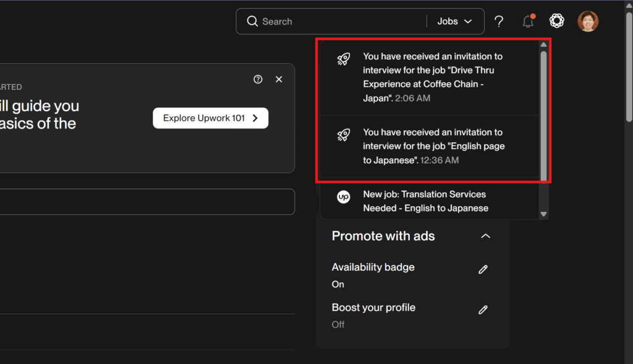633x364 pixels.
Task: Dismiss the getting started card
Action: click(x=279, y=79)
